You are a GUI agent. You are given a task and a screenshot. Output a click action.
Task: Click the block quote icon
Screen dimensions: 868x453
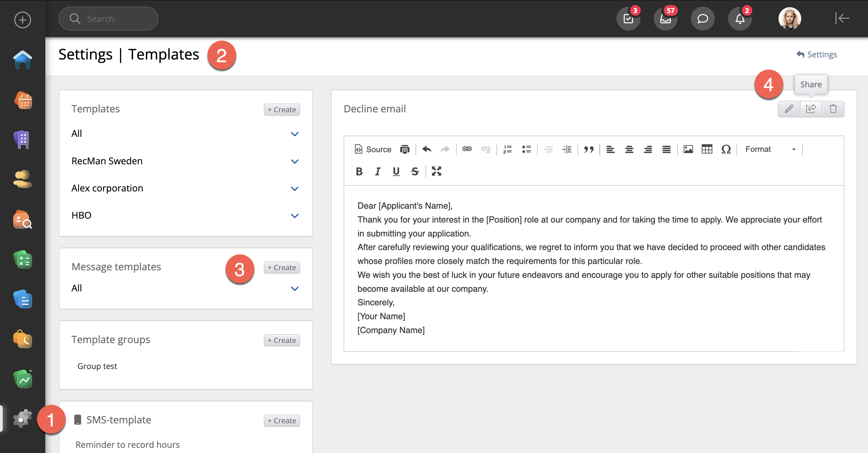point(589,149)
